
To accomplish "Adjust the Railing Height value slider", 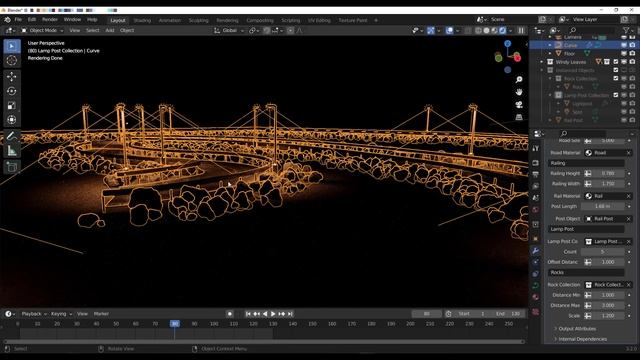I will 608,173.
